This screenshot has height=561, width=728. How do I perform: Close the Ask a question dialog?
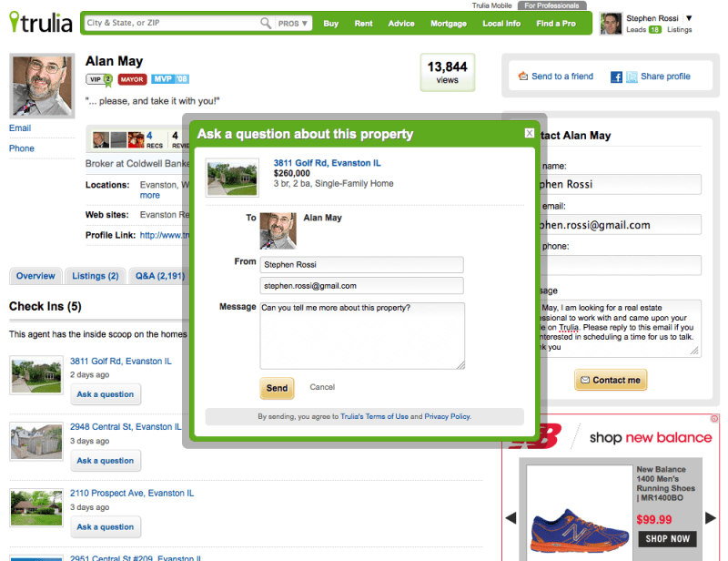[530, 133]
